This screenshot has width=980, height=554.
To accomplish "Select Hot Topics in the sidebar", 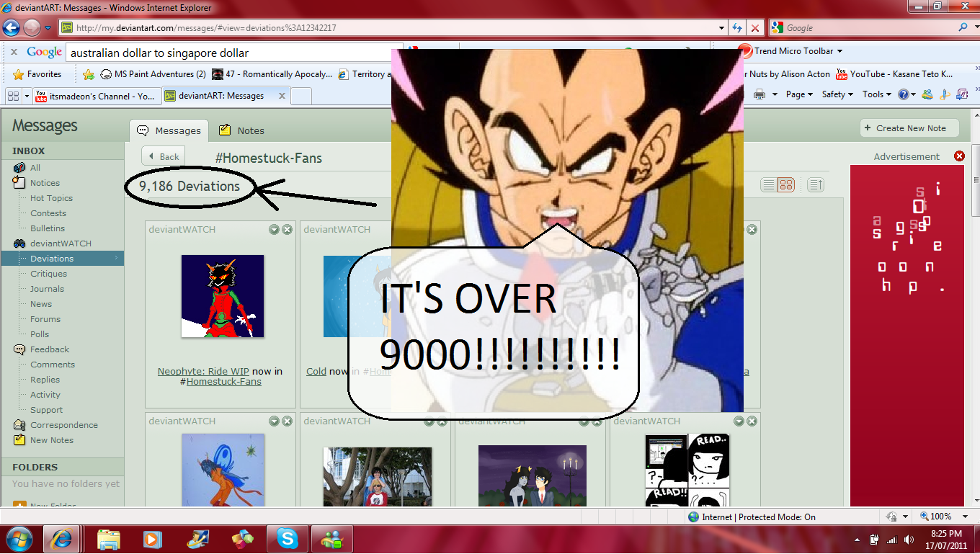I will pyautogui.click(x=51, y=198).
